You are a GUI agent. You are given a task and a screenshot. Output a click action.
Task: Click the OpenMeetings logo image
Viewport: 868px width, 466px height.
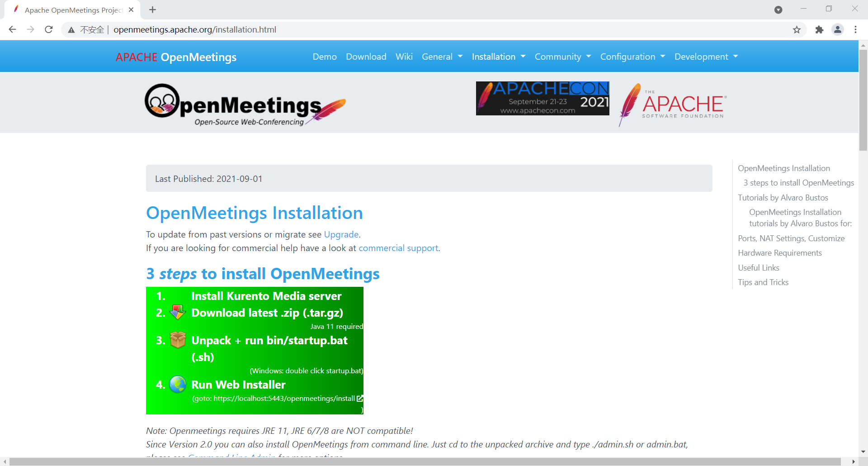245,105
